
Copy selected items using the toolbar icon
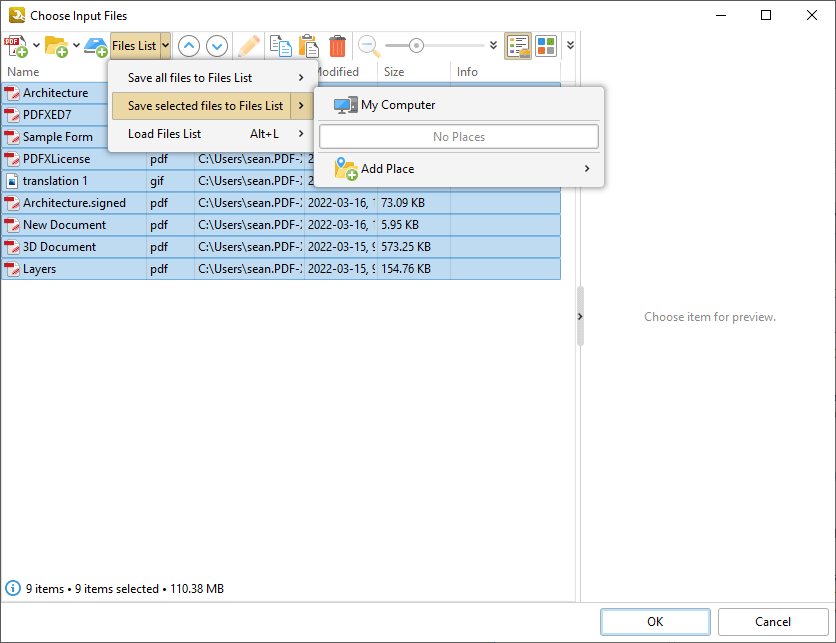(280, 46)
